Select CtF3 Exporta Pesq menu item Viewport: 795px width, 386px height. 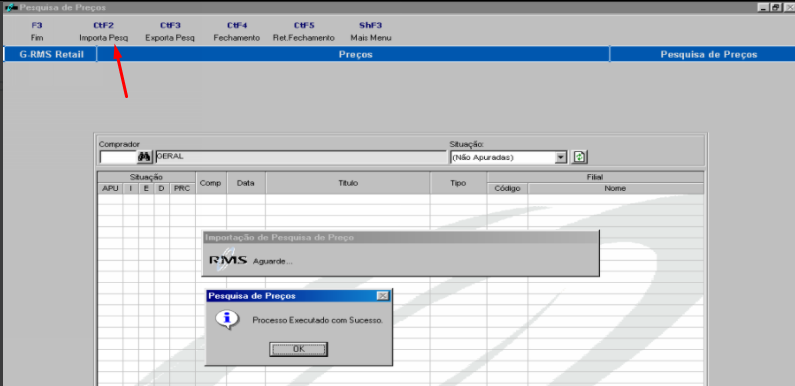point(170,31)
